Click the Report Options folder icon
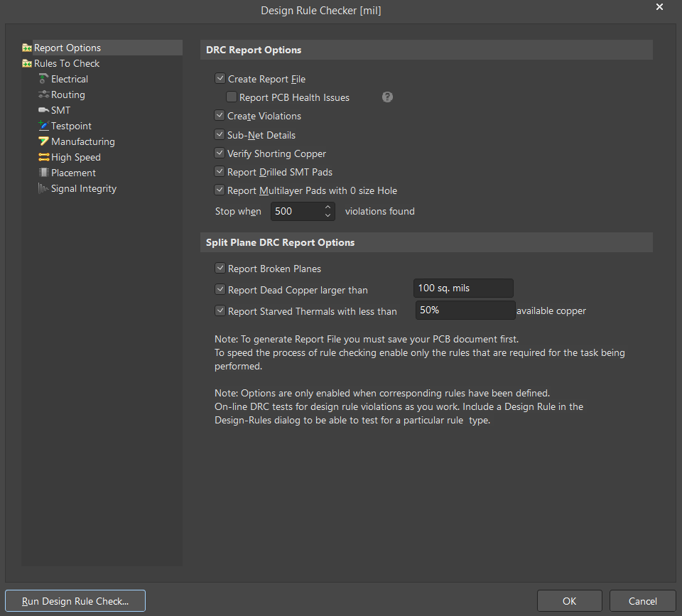 click(x=27, y=48)
